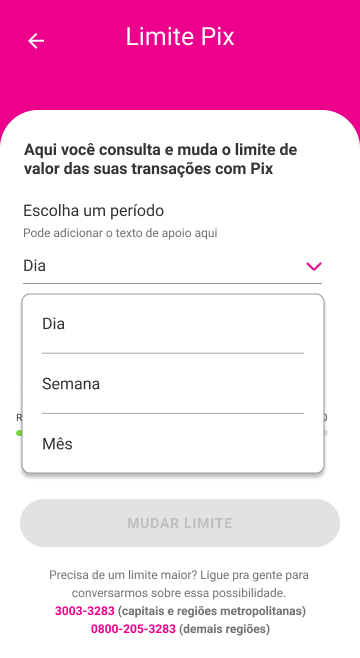This screenshot has width=360, height=658.
Task: Tap the Escolha um período label
Action: click(x=94, y=210)
